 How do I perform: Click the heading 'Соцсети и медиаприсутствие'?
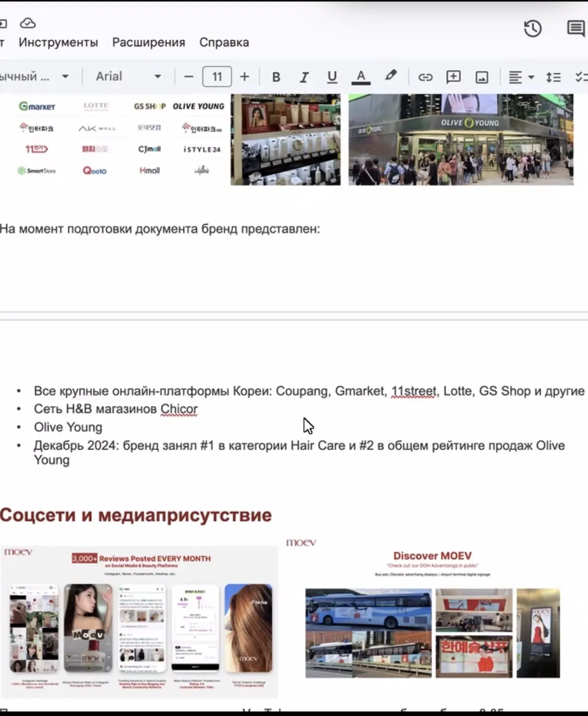point(136,515)
